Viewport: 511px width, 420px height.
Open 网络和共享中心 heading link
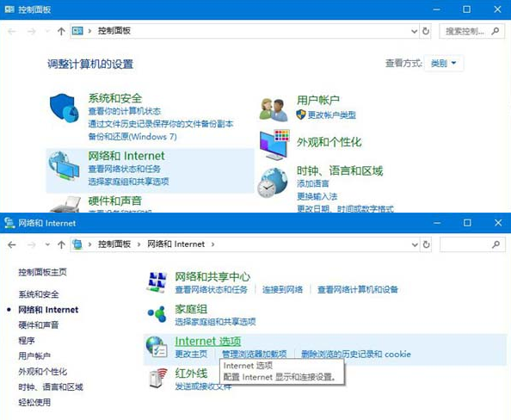pos(212,277)
